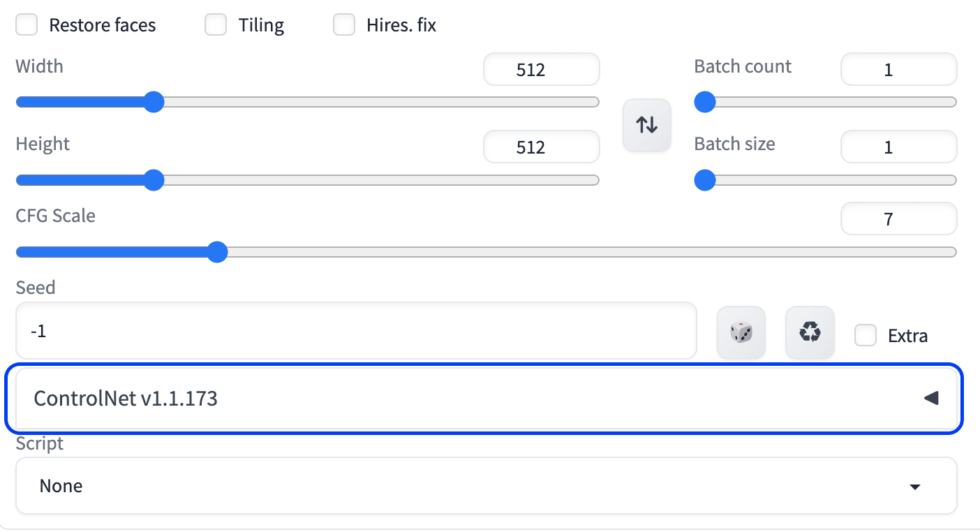The height and width of the screenshot is (532, 980).
Task: Click the Batch size slider handle
Action: [705, 180]
